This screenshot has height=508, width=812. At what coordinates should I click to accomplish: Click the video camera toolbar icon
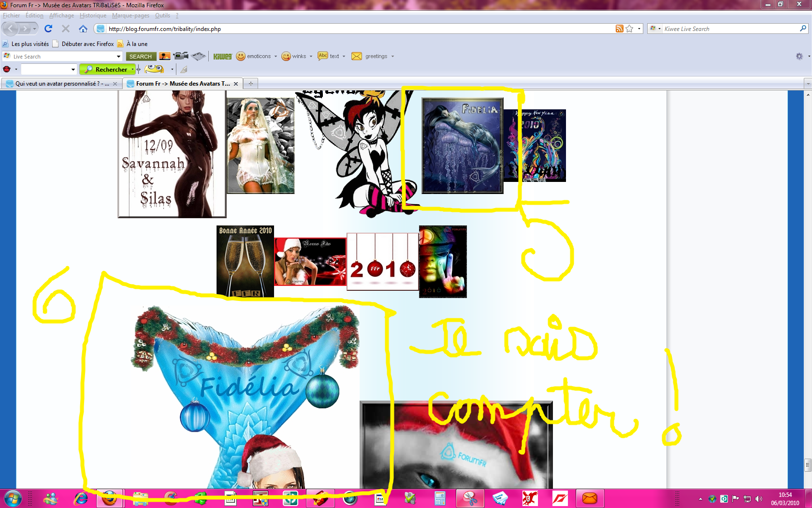tap(181, 57)
